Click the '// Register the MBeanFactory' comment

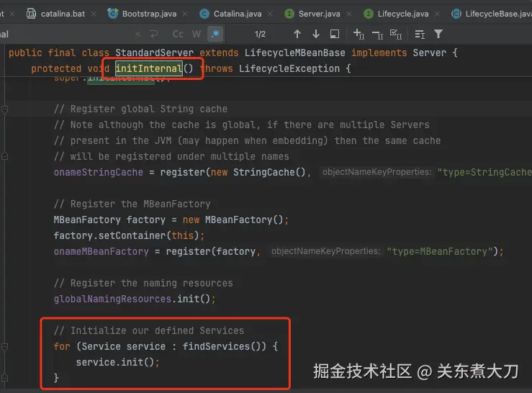tap(132, 204)
